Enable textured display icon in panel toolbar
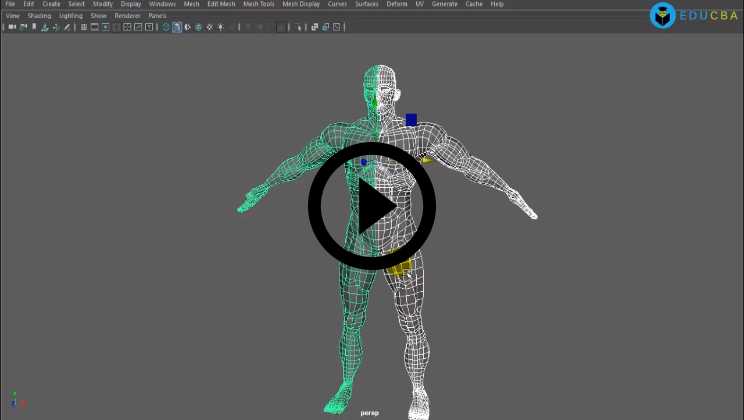The width and height of the screenshot is (744, 420). coord(198,27)
